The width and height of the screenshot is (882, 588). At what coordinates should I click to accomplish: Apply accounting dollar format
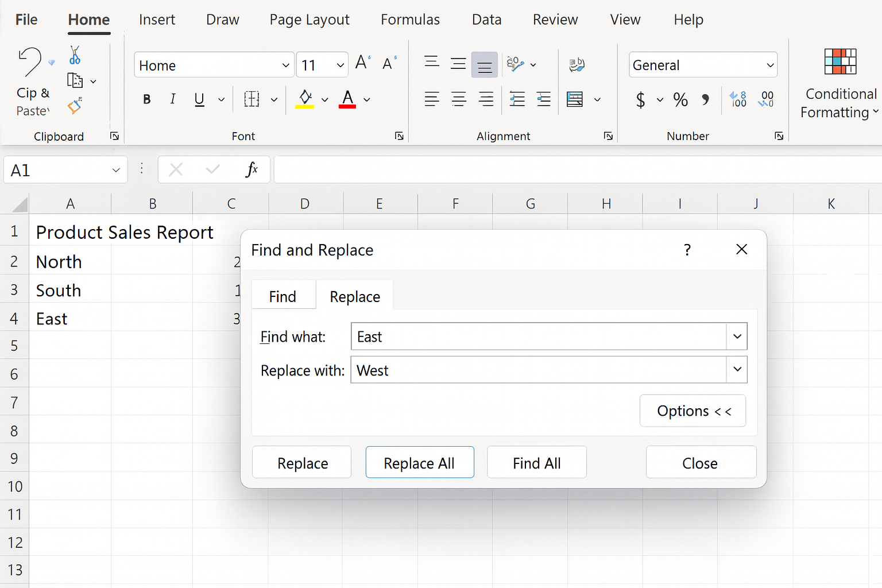click(641, 100)
